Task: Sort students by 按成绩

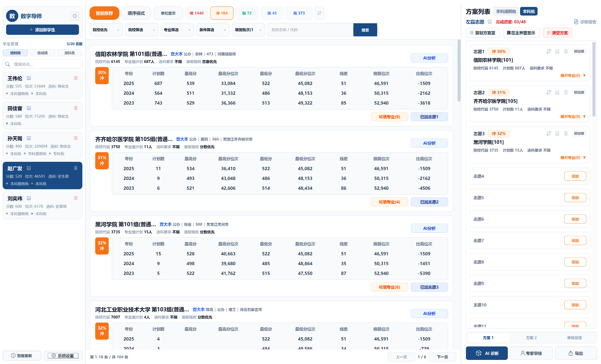Action: coord(43,53)
